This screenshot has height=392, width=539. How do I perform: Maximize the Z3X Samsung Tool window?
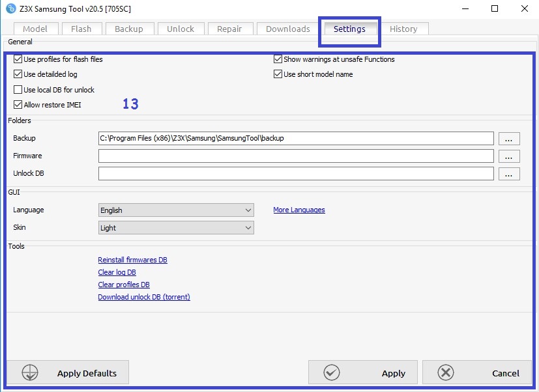tap(495, 8)
